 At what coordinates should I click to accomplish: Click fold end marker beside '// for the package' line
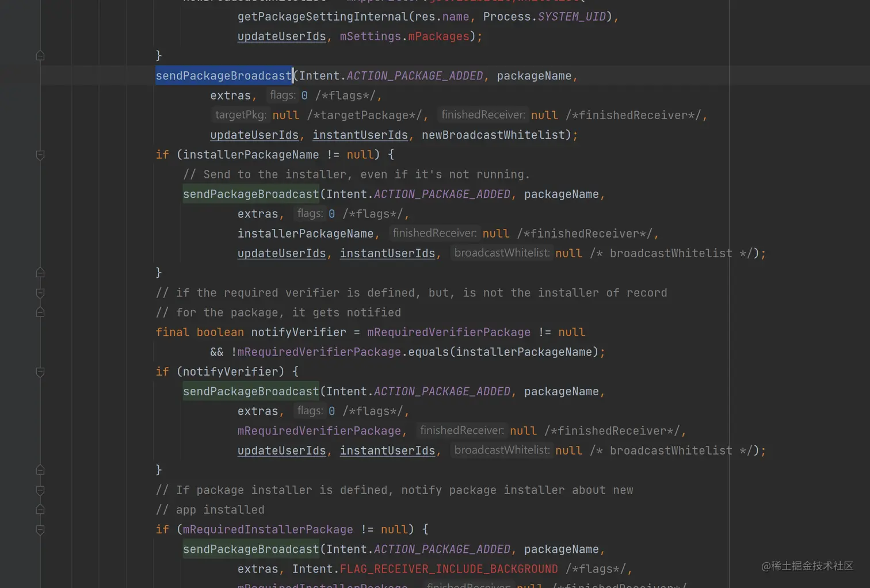click(40, 312)
